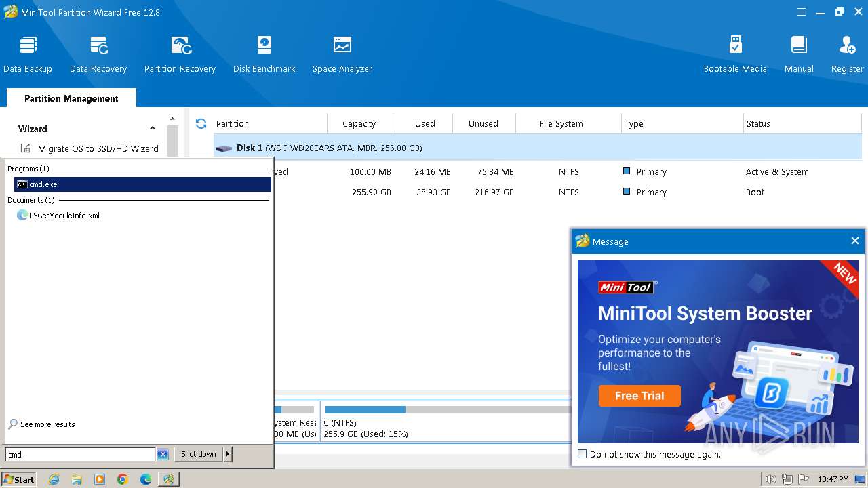Select the Disk 1 row

click(538, 148)
